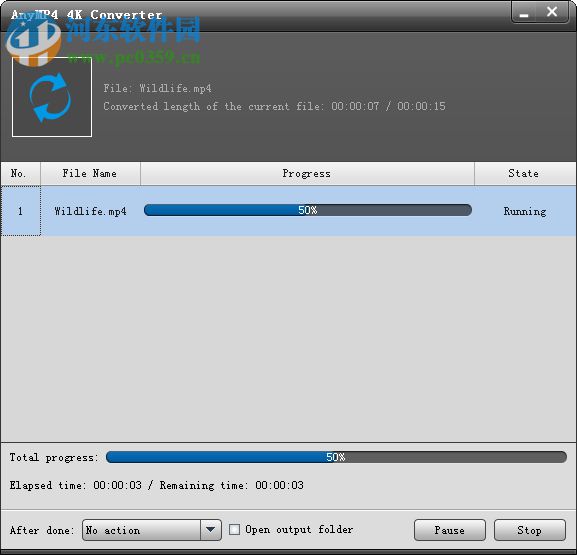
Task: Pause the running conversion
Action: (450, 530)
